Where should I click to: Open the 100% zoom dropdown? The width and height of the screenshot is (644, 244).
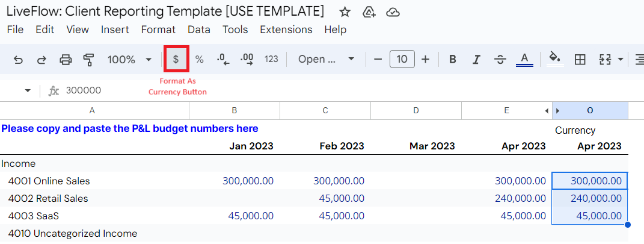pyautogui.click(x=130, y=60)
